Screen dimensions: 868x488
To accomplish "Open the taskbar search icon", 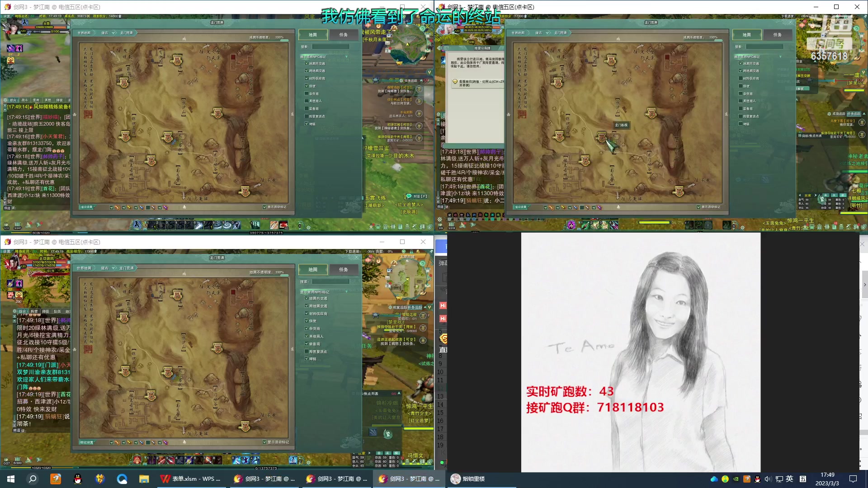I will click(33, 479).
